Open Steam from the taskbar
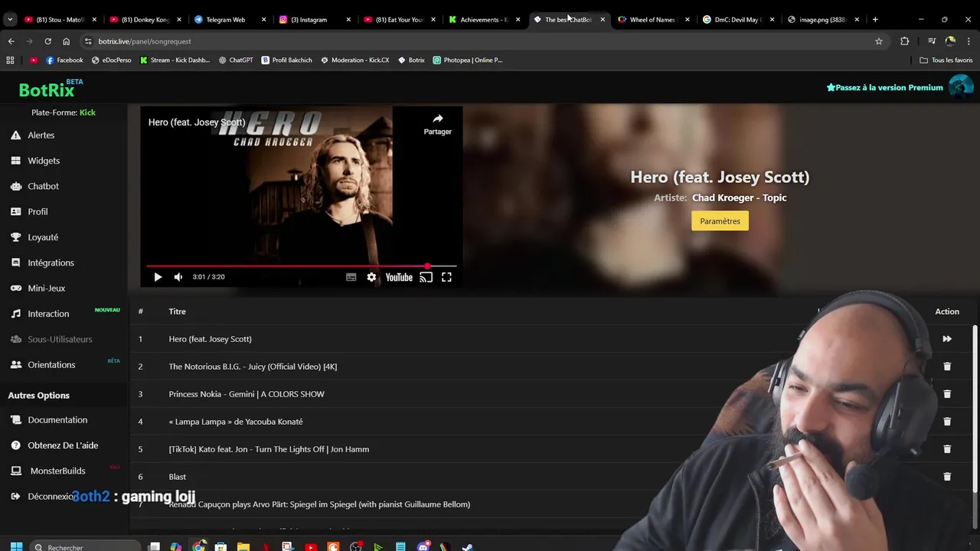The height and width of the screenshot is (551, 980). pyautogui.click(x=467, y=547)
